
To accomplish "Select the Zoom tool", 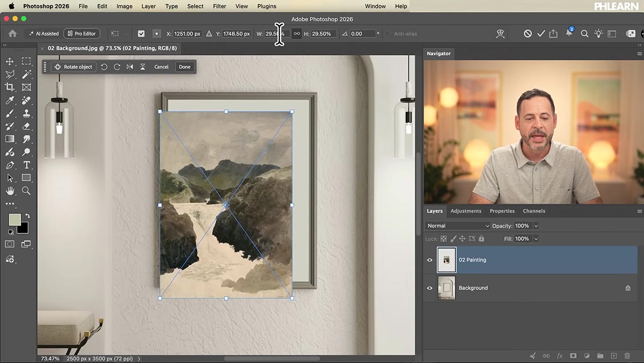I will pyautogui.click(x=26, y=191).
